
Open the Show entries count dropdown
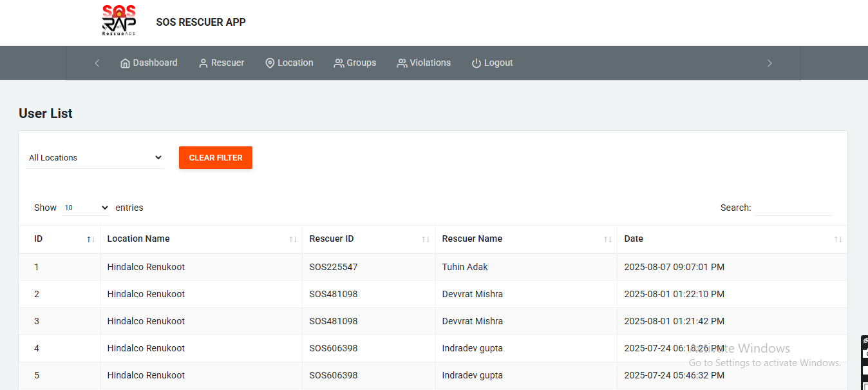(x=86, y=208)
